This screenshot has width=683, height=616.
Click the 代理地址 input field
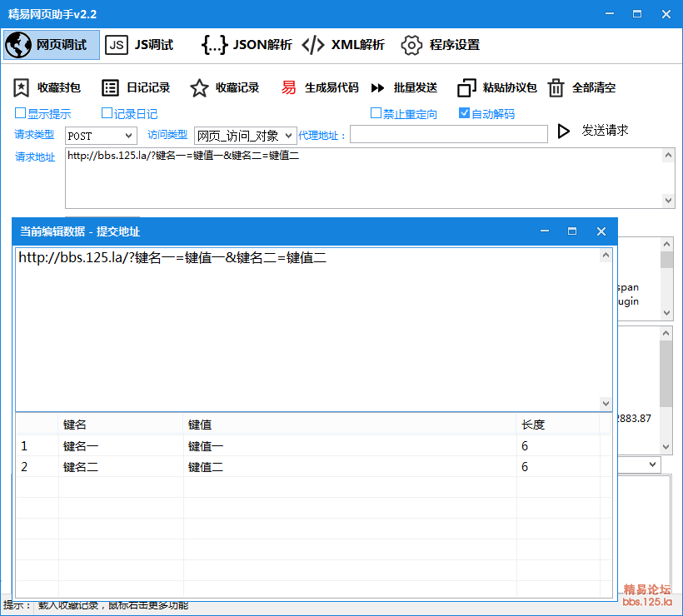click(448, 134)
